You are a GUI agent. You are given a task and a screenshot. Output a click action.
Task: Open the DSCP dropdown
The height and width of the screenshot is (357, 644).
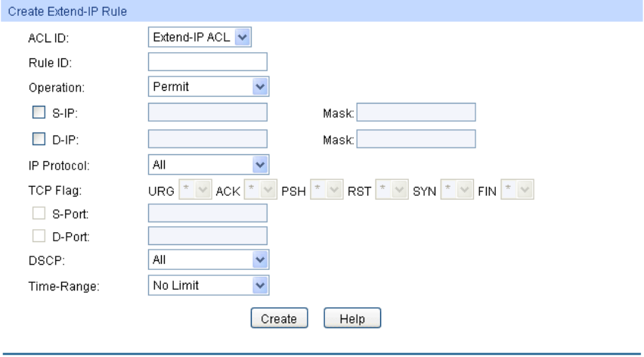pos(209,259)
